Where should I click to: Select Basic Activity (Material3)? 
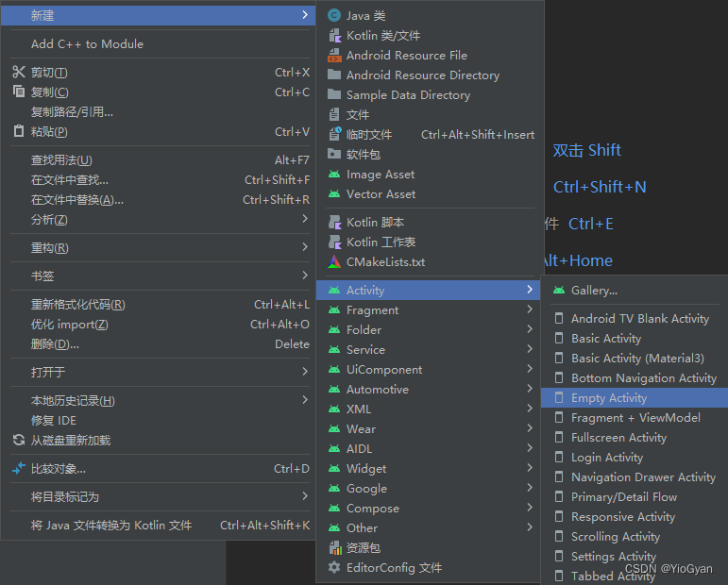635,359
